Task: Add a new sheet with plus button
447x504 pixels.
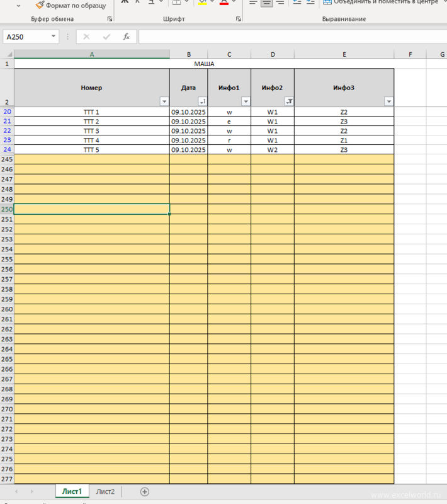Action: 144,491
